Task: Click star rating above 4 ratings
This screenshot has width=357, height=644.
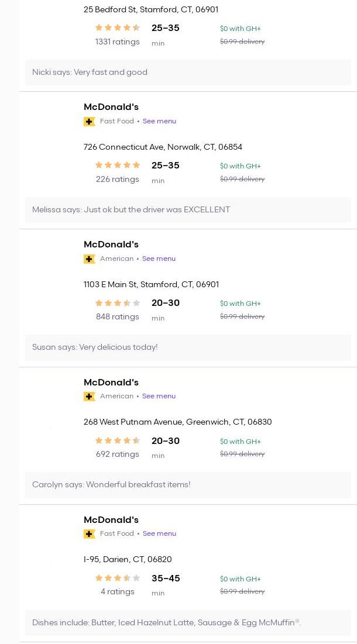Action: click(118, 578)
